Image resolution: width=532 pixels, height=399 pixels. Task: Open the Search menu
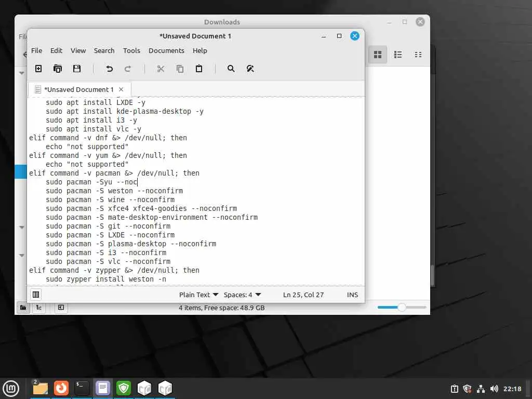coord(104,50)
